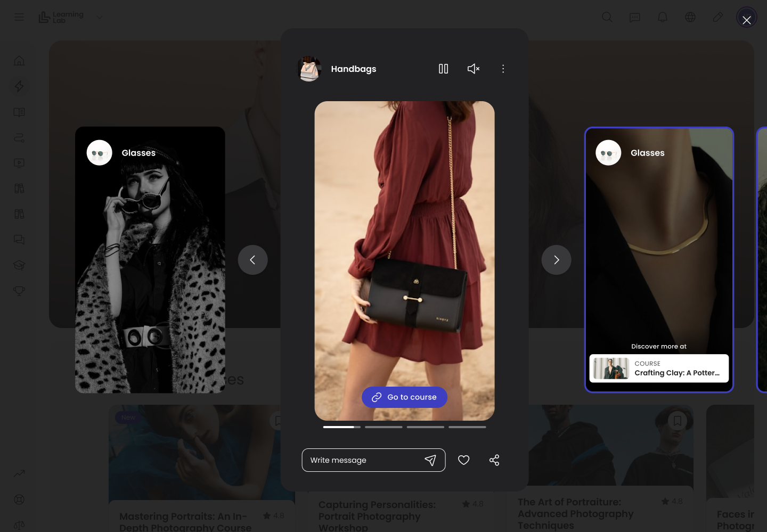
Task: Open the upper library books sidebar icon
Action: coord(19,189)
